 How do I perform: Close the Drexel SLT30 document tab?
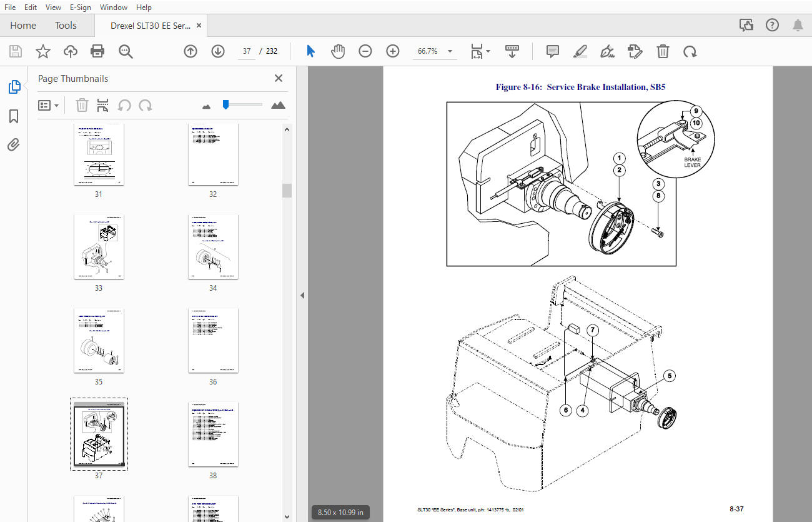tap(199, 26)
